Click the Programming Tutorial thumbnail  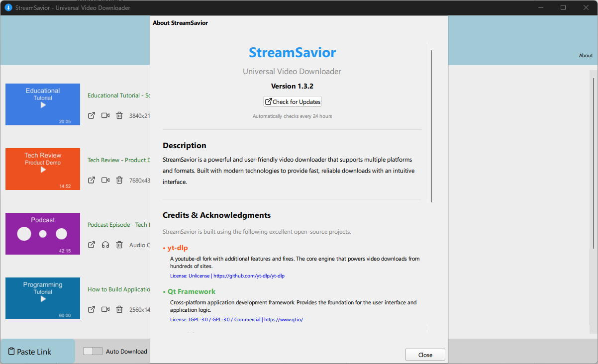(x=43, y=298)
